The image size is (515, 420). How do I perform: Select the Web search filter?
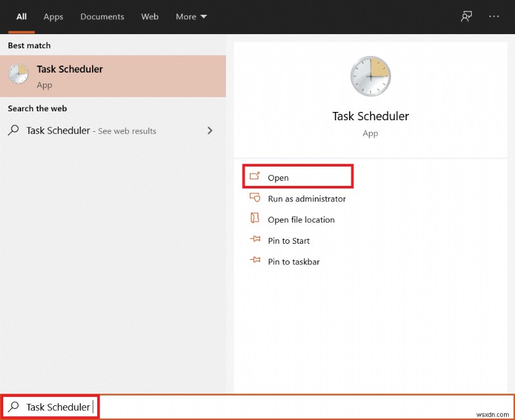[x=149, y=17]
